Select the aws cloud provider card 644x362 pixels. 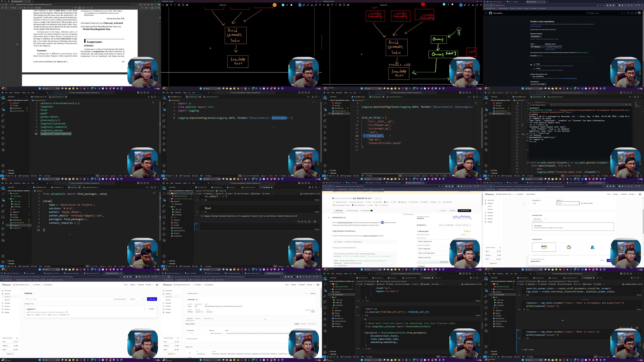544,247
